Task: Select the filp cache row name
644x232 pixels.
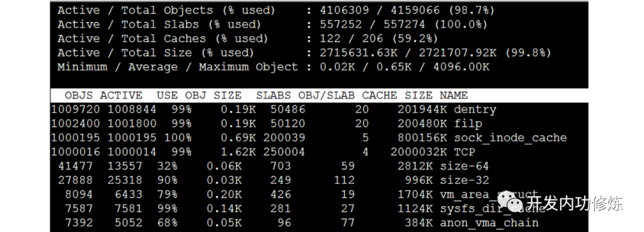Action: tap(468, 124)
